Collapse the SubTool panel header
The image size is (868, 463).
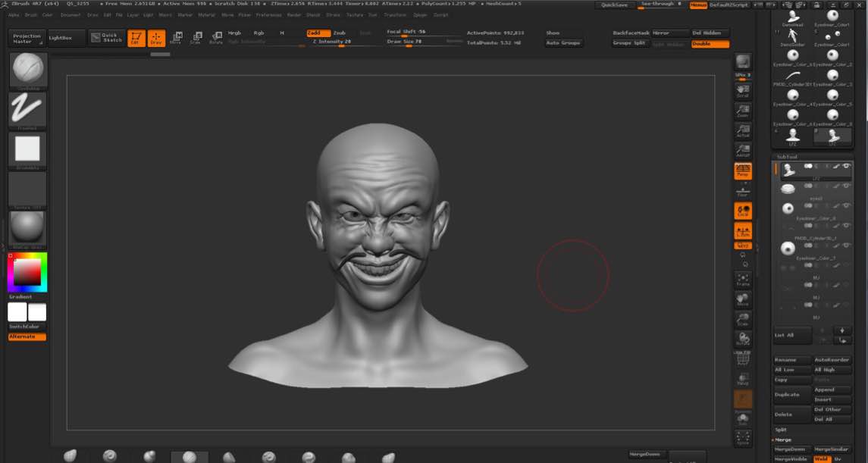pyautogui.click(x=787, y=157)
